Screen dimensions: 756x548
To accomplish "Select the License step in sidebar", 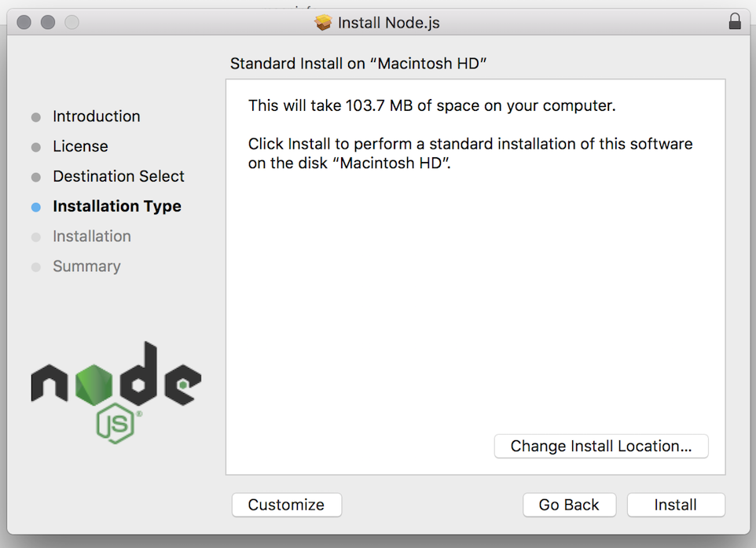I will 80,146.
